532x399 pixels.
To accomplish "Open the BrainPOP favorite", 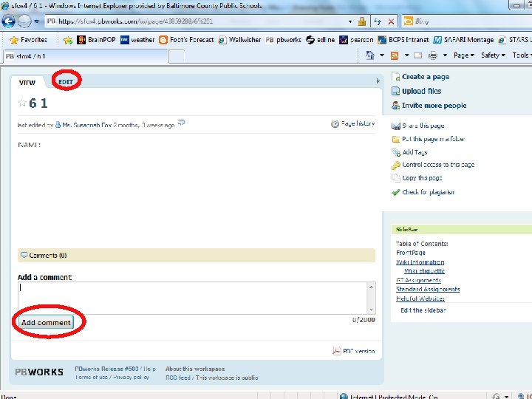I will pos(97,40).
